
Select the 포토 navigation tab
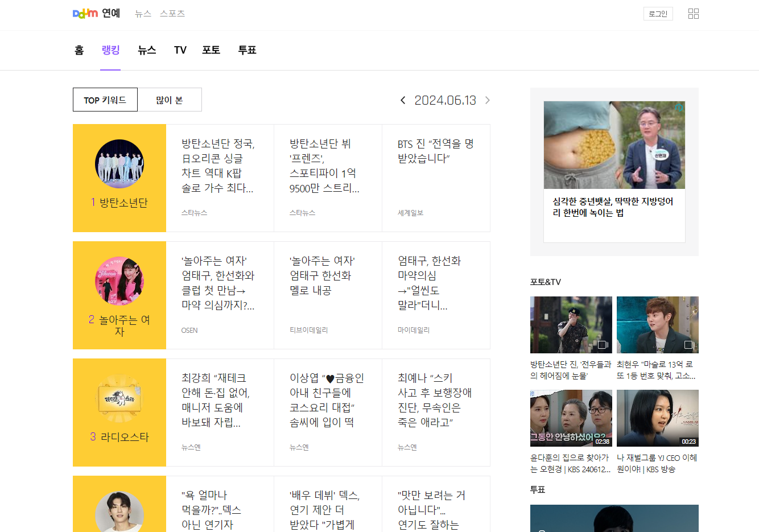pyautogui.click(x=211, y=50)
